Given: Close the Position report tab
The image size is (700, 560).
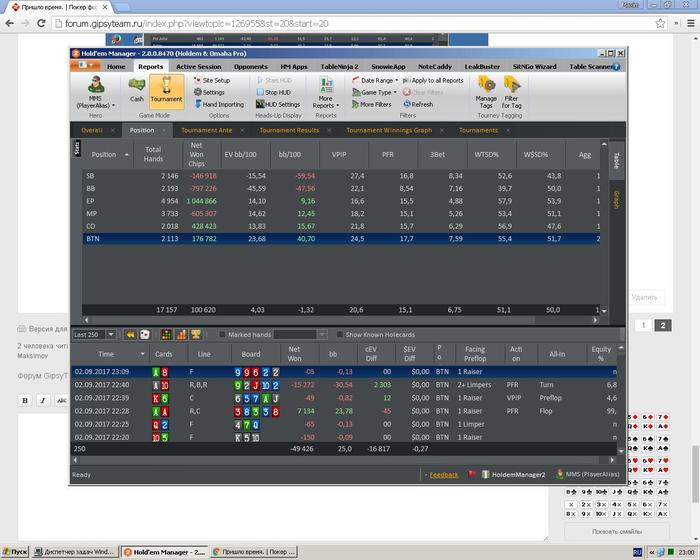Looking at the screenshot, I should point(164,130).
